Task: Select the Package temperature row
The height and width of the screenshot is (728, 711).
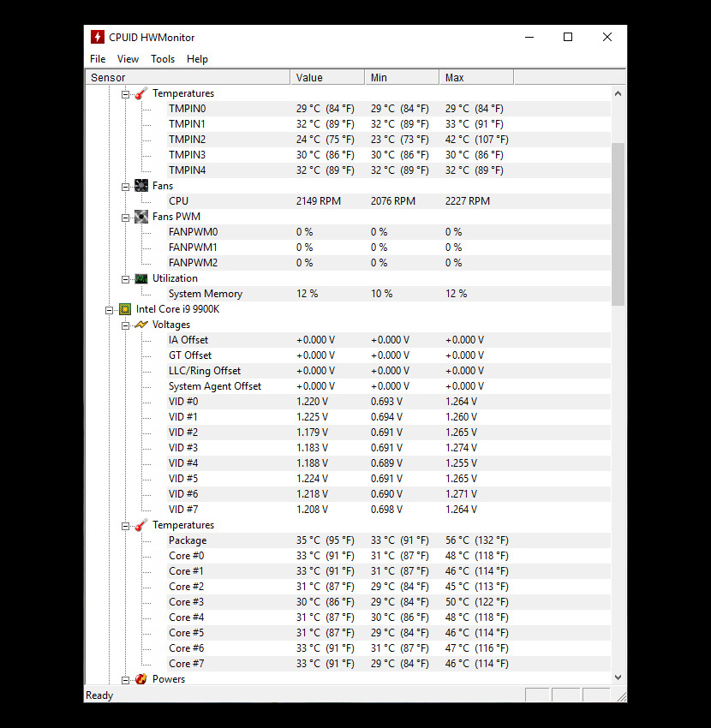Action: click(x=388, y=540)
